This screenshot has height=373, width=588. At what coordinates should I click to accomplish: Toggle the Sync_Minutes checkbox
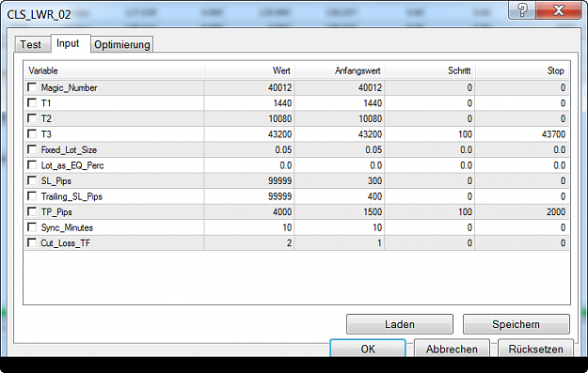pyautogui.click(x=32, y=227)
